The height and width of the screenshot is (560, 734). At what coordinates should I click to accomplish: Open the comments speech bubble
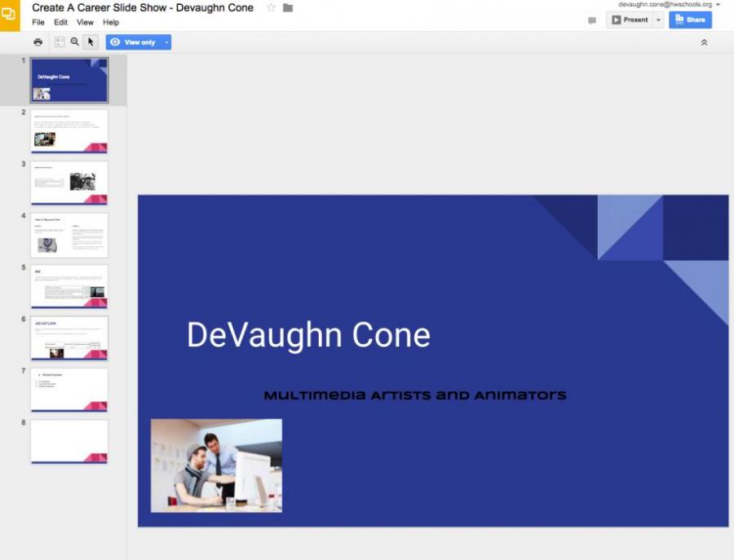pyautogui.click(x=592, y=20)
